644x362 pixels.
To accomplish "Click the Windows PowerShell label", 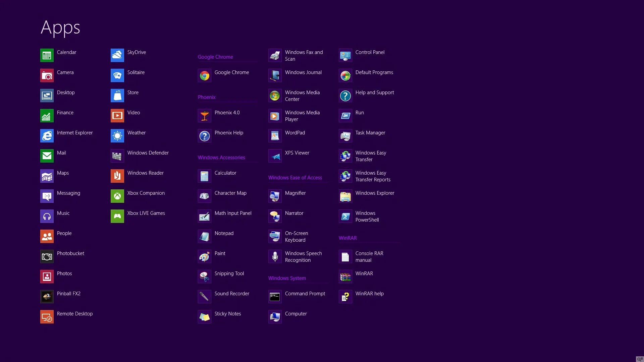I will click(x=367, y=217).
